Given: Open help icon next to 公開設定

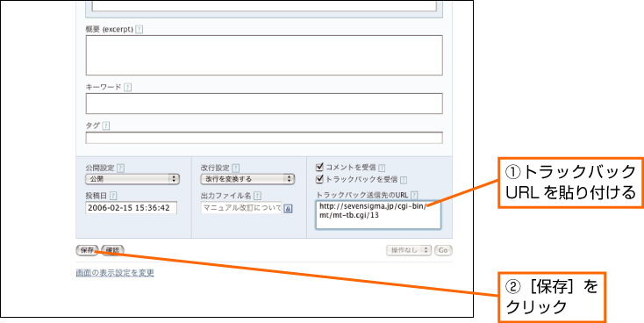Looking at the screenshot, I should [x=121, y=168].
